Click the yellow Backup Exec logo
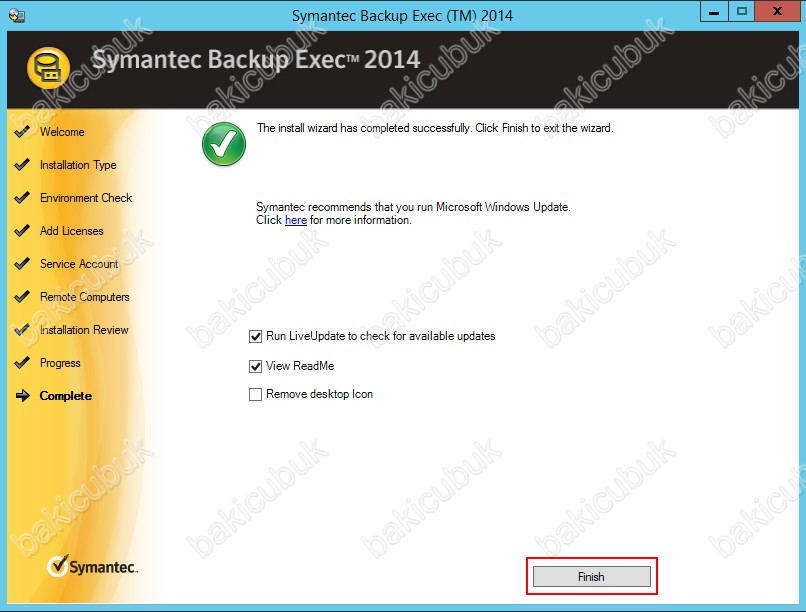806x612 pixels. tap(48, 68)
